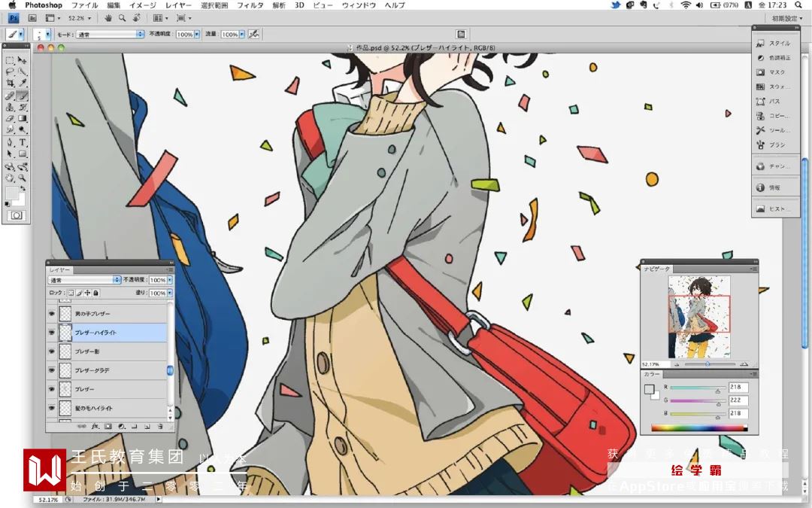Viewport: 812px width, 508px height.
Task: Hide the 男の子ブレザー layer
Action: [52, 314]
